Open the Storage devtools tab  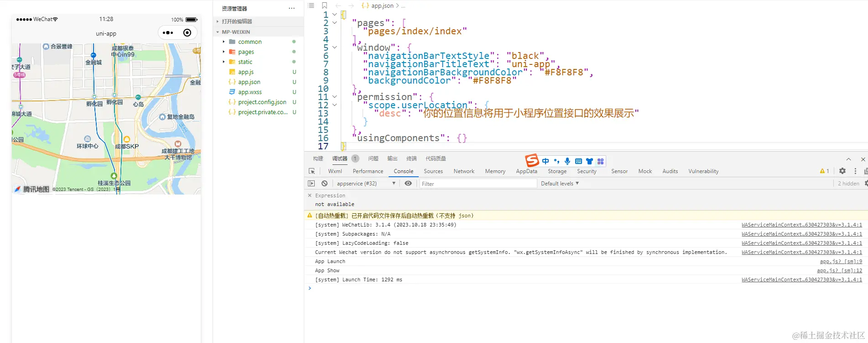click(557, 171)
